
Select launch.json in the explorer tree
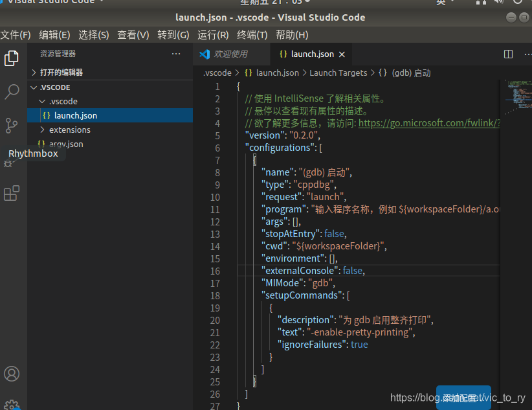pyautogui.click(x=110, y=115)
